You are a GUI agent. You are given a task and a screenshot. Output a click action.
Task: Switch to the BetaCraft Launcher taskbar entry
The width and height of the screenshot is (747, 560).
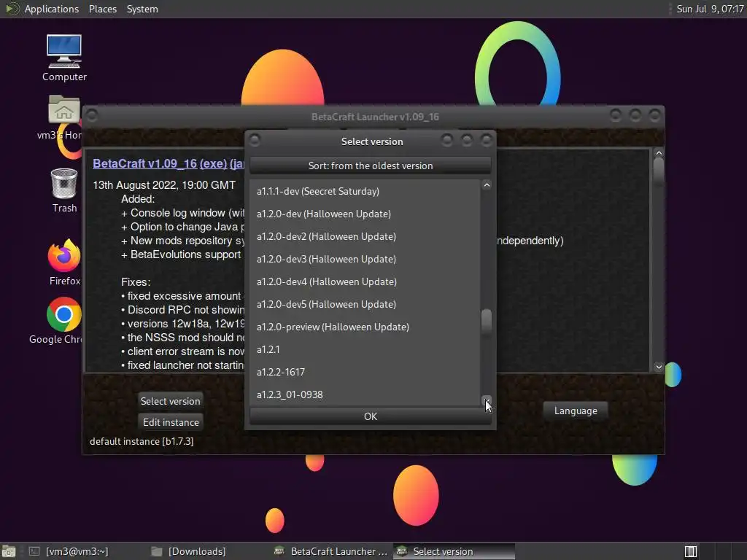point(331,551)
